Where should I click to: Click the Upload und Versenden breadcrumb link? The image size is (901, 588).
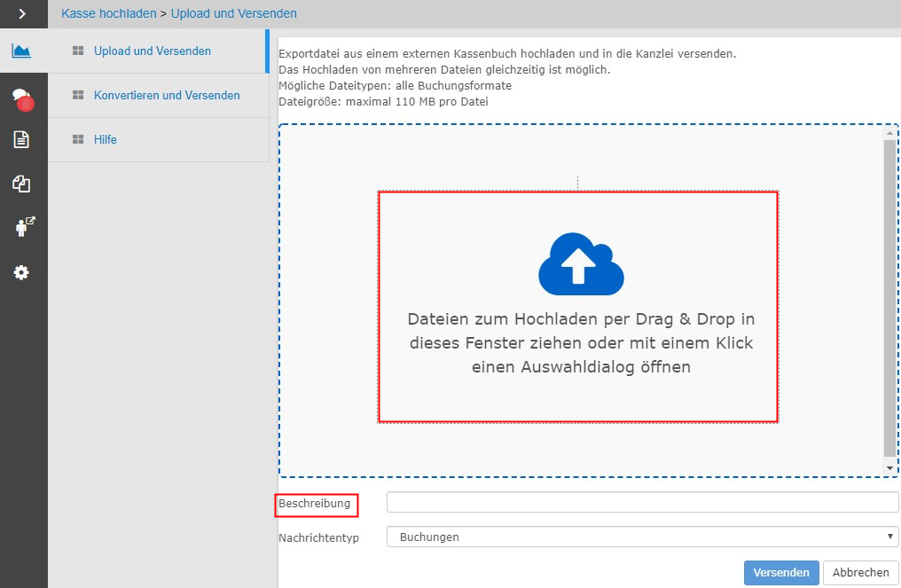(234, 13)
